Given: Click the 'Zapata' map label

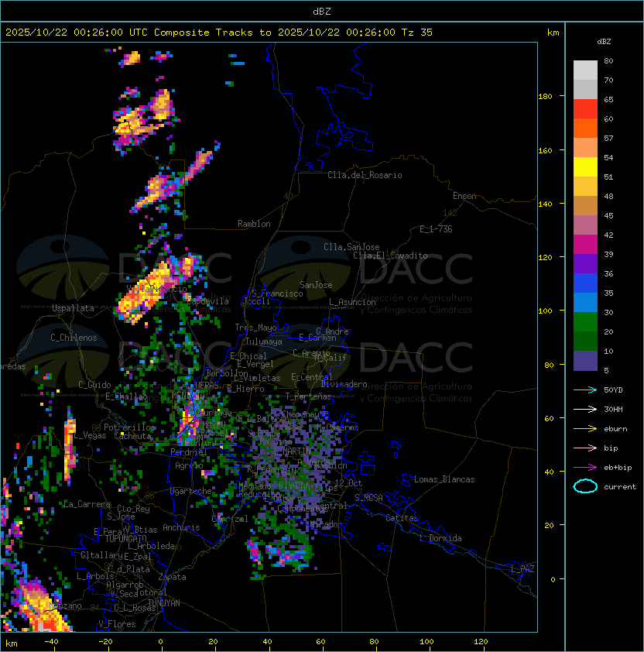Looking at the screenshot, I should click(172, 577).
